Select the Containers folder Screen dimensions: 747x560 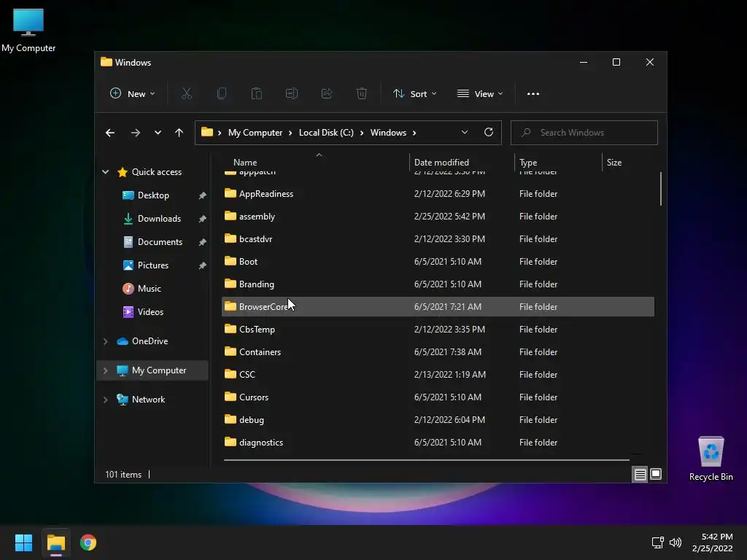click(438, 352)
